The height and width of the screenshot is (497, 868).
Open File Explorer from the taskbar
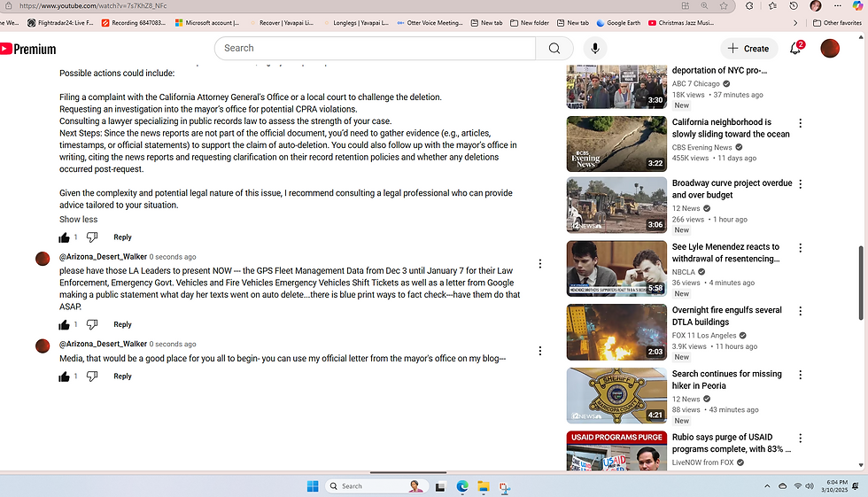[x=484, y=486]
